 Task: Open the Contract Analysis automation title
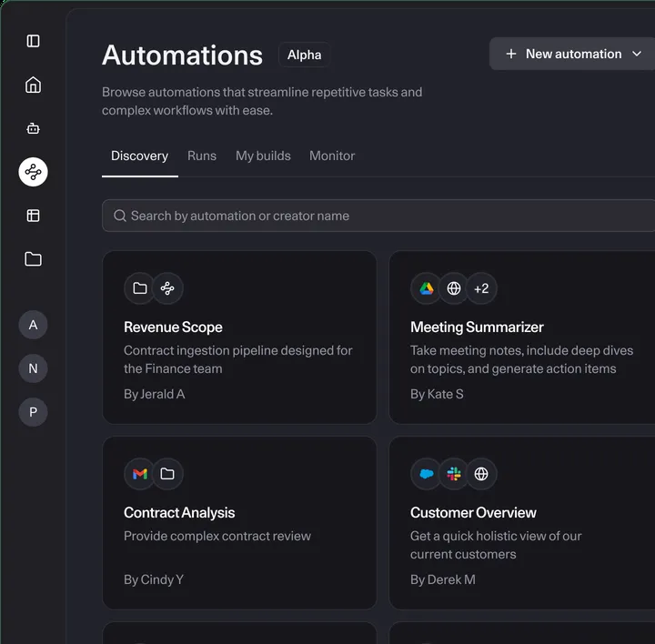click(x=179, y=512)
